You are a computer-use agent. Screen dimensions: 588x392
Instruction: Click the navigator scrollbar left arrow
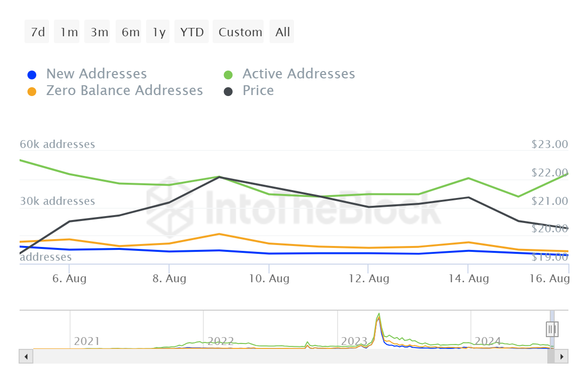(26, 356)
